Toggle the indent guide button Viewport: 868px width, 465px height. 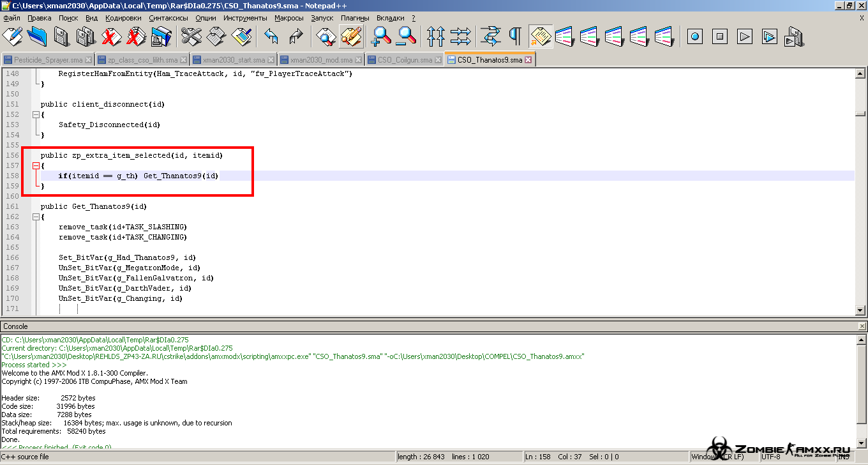pos(541,36)
